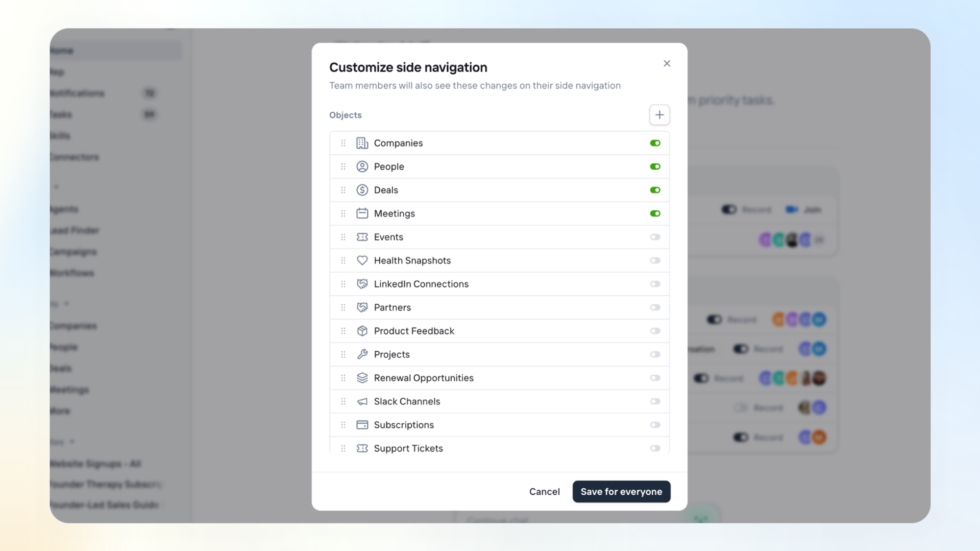980x551 pixels.
Task: Click Save for everyone
Action: pos(621,492)
